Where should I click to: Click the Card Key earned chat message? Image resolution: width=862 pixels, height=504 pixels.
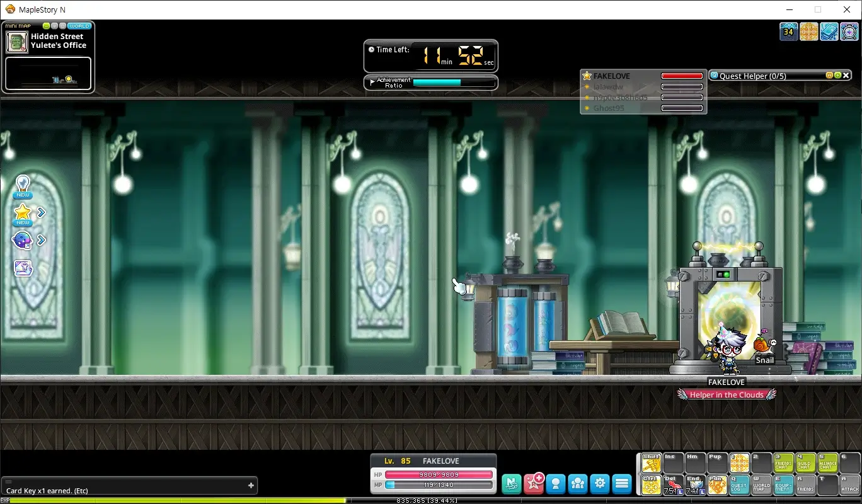(x=47, y=490)
